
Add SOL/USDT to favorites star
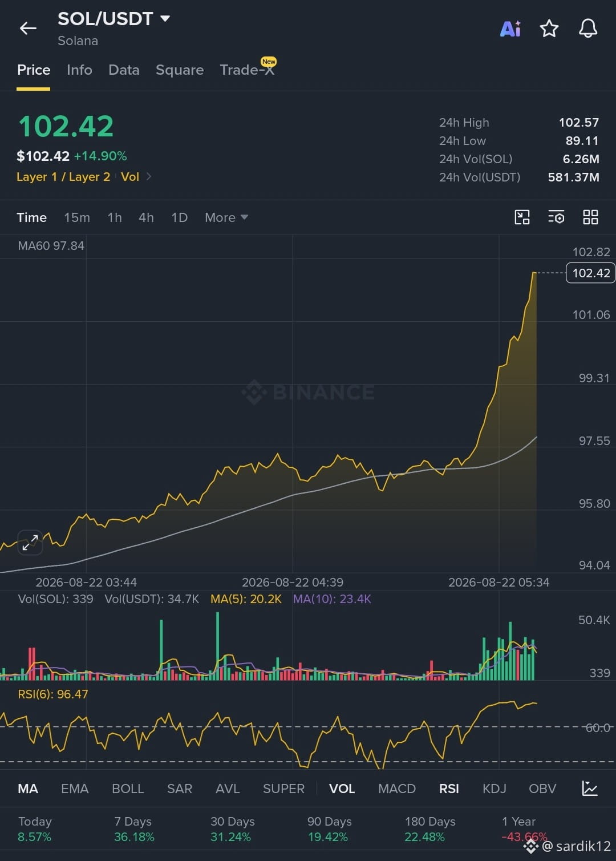pos(549,28)
